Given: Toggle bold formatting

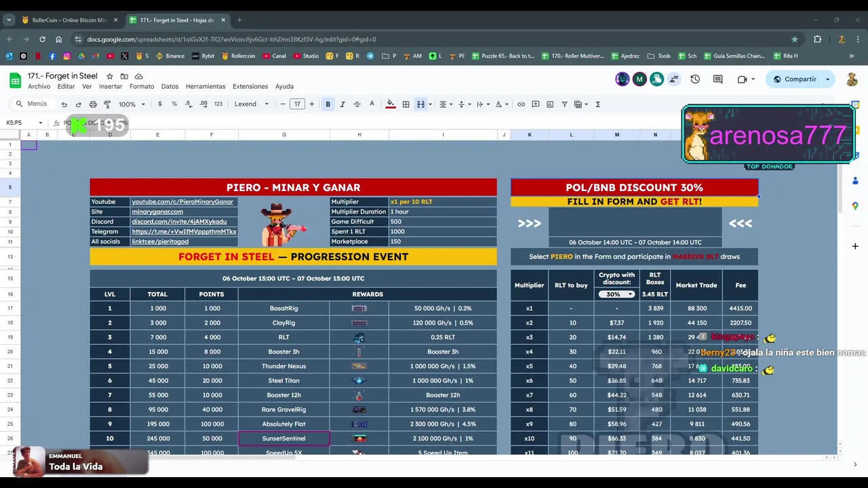Looking at the screenshot, I should (x=328, y=104).
